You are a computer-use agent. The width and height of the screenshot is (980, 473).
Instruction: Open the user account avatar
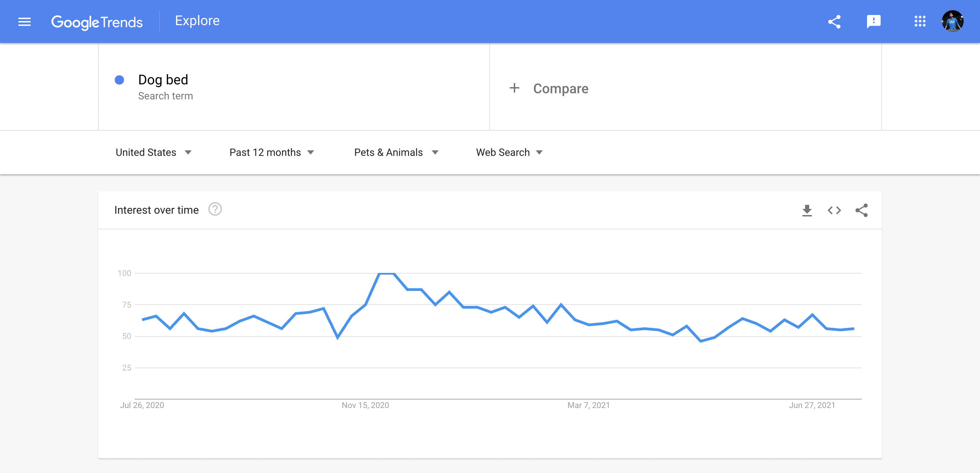point(952,21)
